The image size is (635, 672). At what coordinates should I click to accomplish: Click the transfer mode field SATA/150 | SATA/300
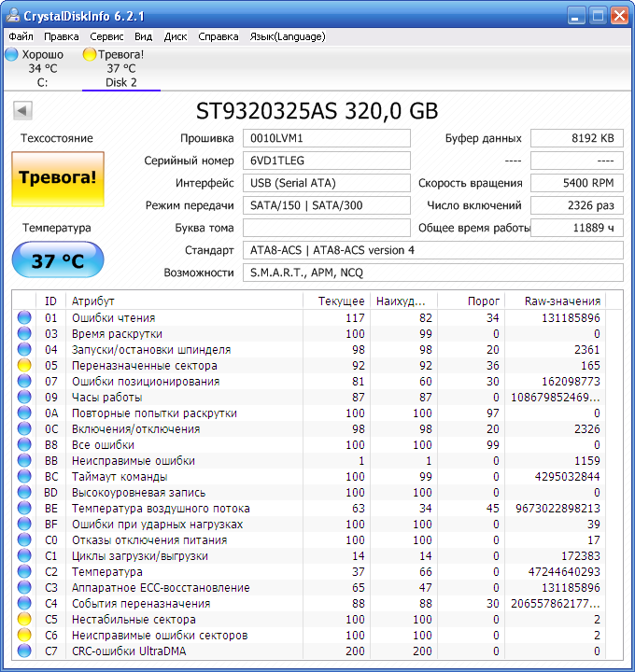tap(326, 205)
